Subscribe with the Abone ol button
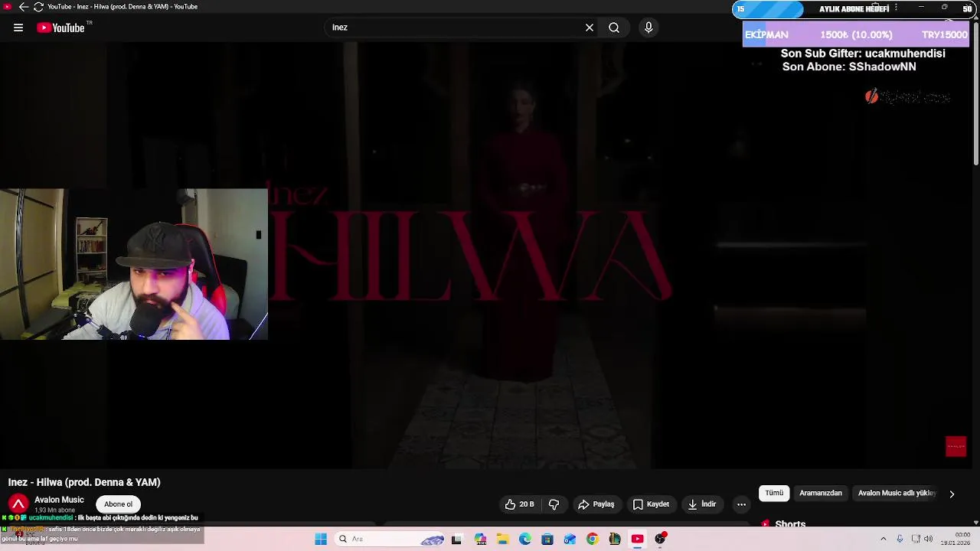 tap(119, 504)
